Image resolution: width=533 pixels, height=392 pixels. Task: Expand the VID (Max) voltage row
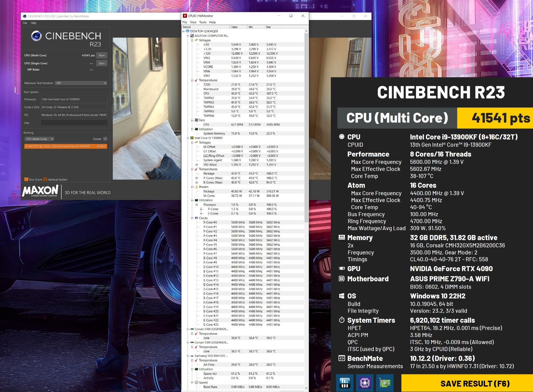pos(197,165)
